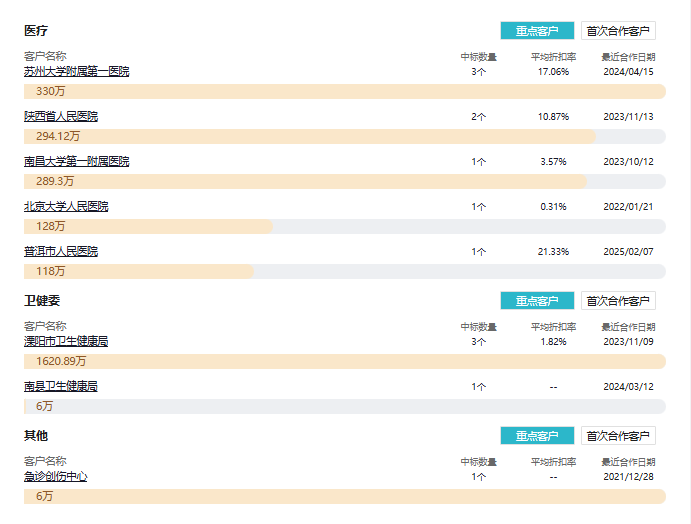
Task: Open 急诊创伤中心 customer link
Action: click(x=56, y=476)
